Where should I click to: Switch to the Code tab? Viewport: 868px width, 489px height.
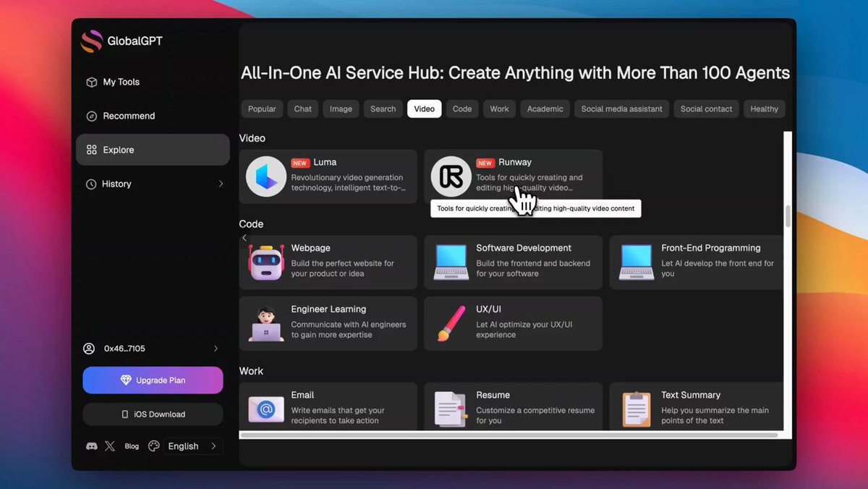[462, 109]
